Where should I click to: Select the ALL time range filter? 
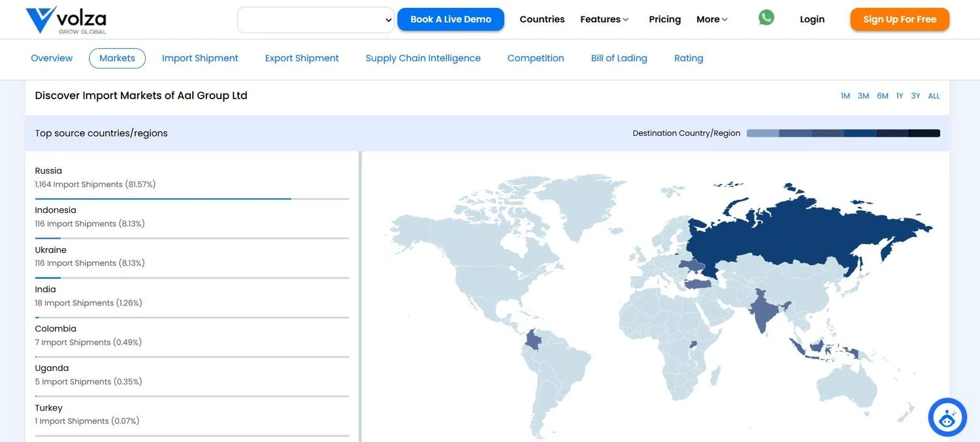pos(934,96)
